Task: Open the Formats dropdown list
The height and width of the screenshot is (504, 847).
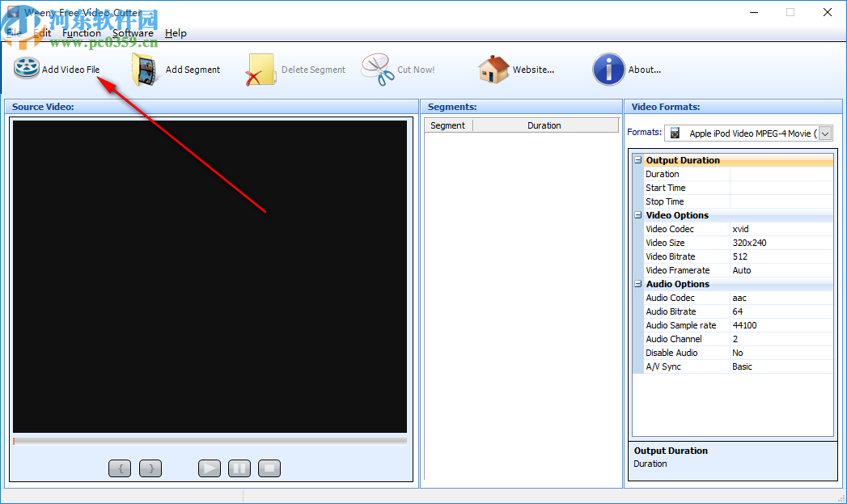Action: pos(824,133)
